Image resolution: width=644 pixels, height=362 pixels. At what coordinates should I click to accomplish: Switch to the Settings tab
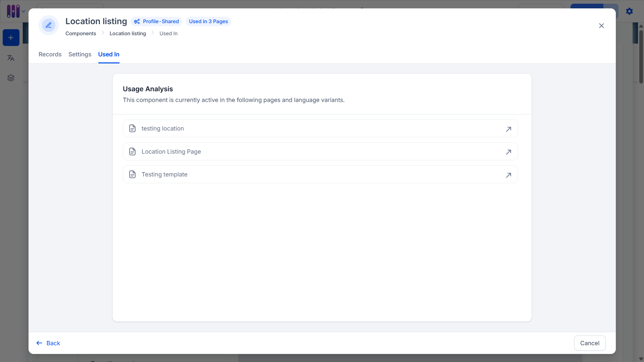click(80, 54)
